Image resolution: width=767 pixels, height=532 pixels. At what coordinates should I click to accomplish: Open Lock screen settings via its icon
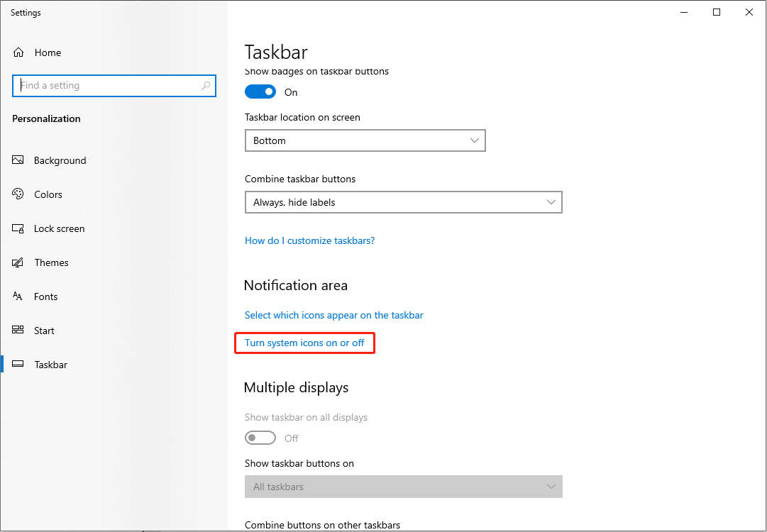(x=18, y=228)
